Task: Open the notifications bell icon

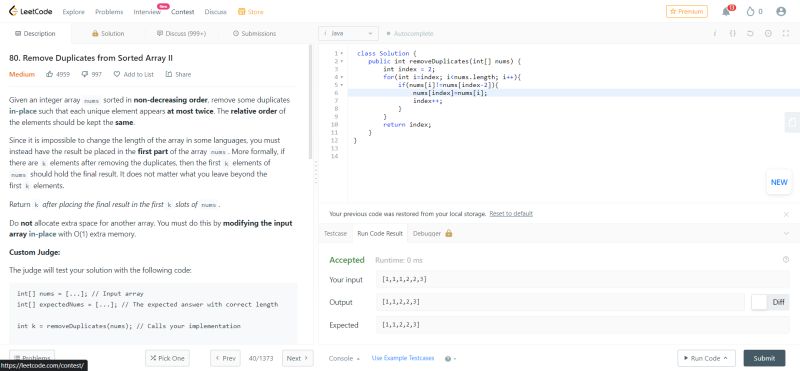Action: point(726,11)
